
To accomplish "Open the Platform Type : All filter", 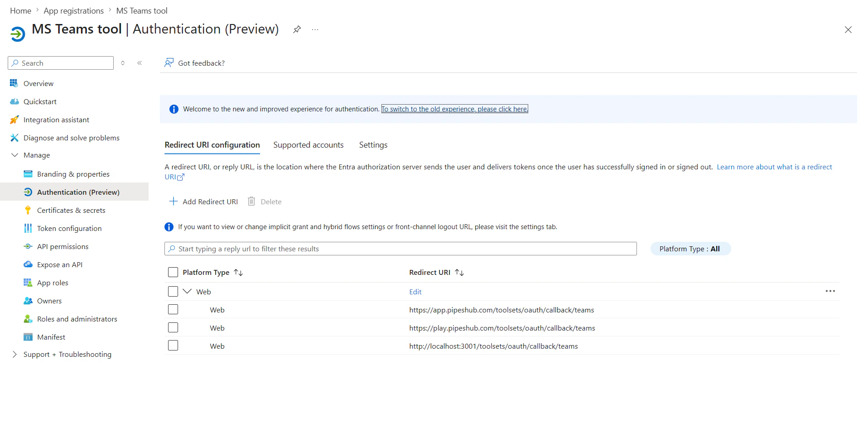I will [690, 249].
